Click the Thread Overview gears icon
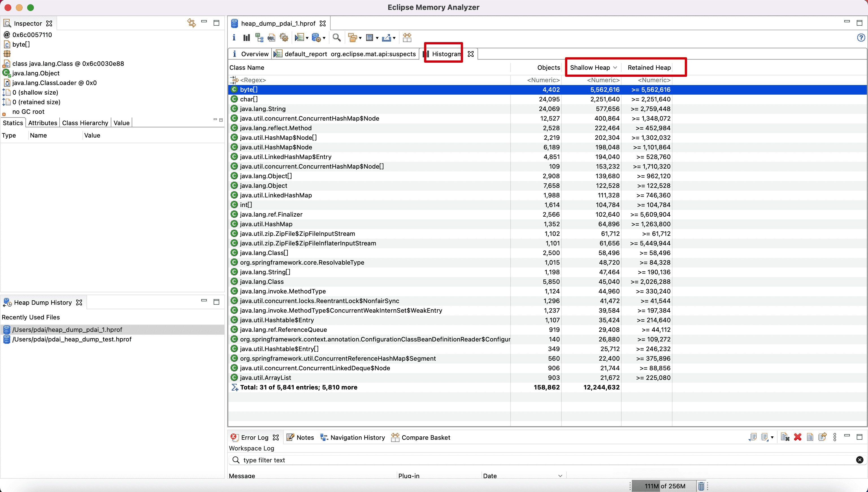This screenshot has width=868, height=492. coord(284,38)
